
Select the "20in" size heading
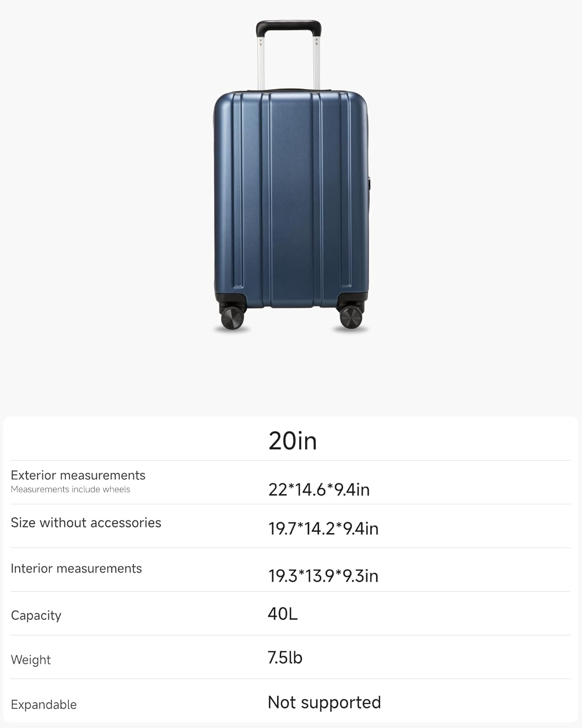292,441
